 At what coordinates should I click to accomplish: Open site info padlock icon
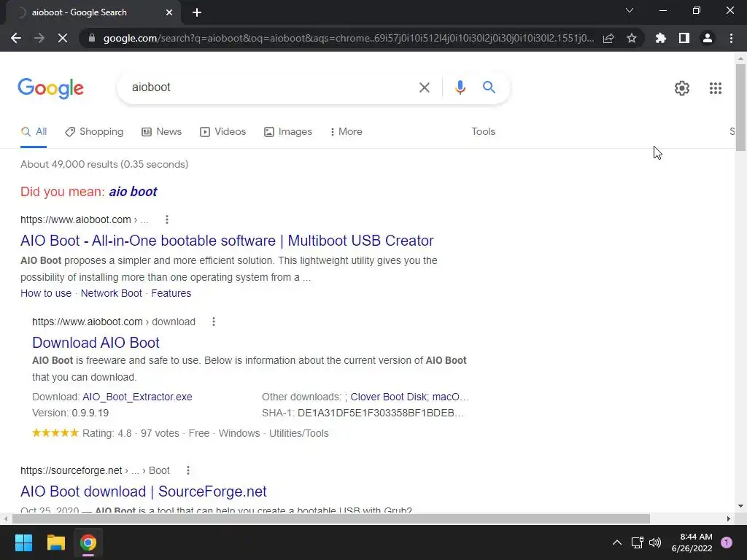click(92, 38)
